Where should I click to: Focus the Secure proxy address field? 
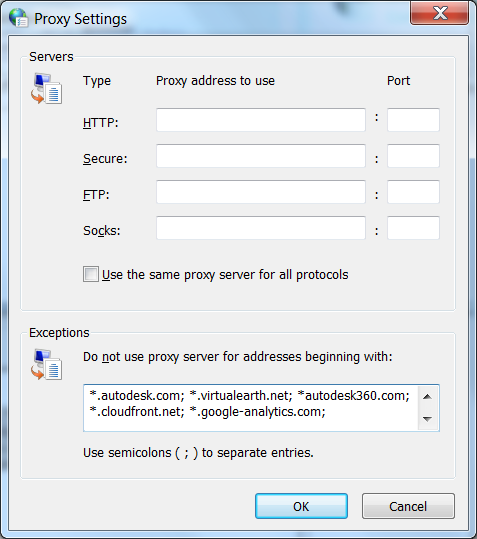tap(261, 156)
